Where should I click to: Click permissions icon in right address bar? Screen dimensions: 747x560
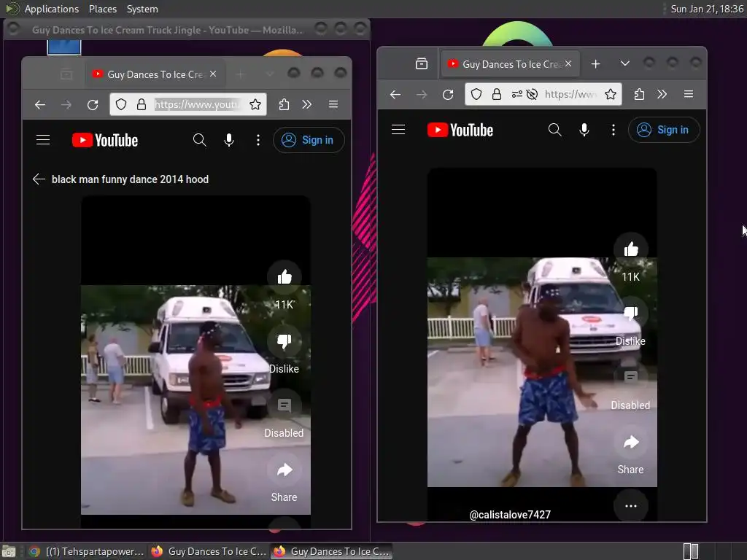coord(517,94)
